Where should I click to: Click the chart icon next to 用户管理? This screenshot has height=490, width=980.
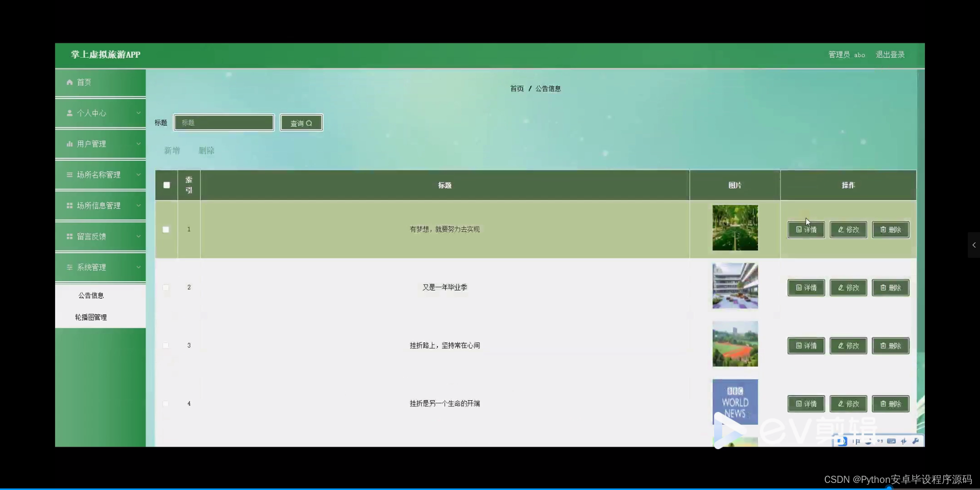click(69, 143)
